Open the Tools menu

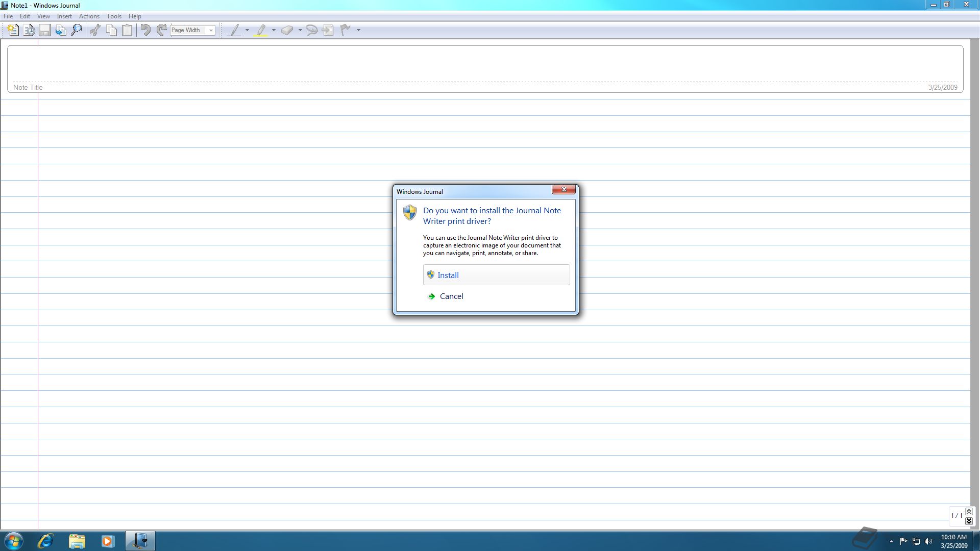114,16
